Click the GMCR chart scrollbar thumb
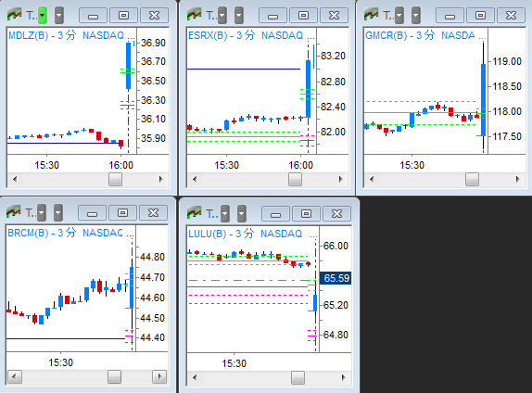The width and height of the screenshot is (532, 393). click(x=472, y=179)
